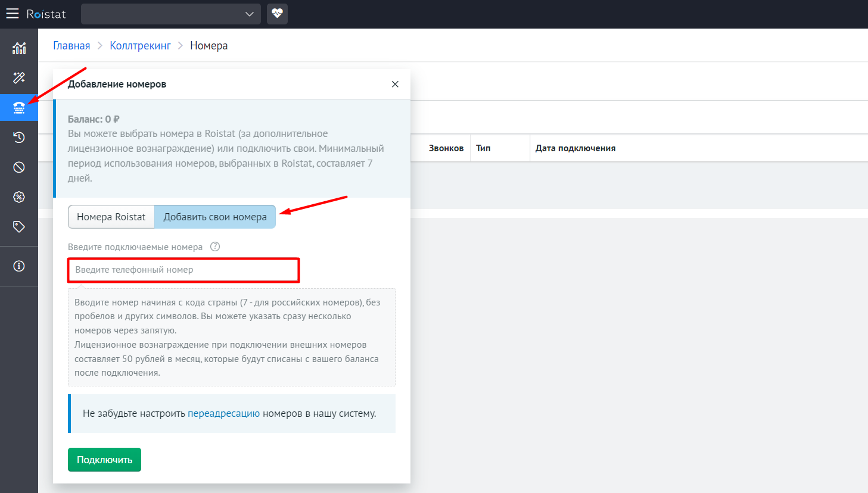
Task: Open the price tag sidebar icon
Action: (19, 227)
